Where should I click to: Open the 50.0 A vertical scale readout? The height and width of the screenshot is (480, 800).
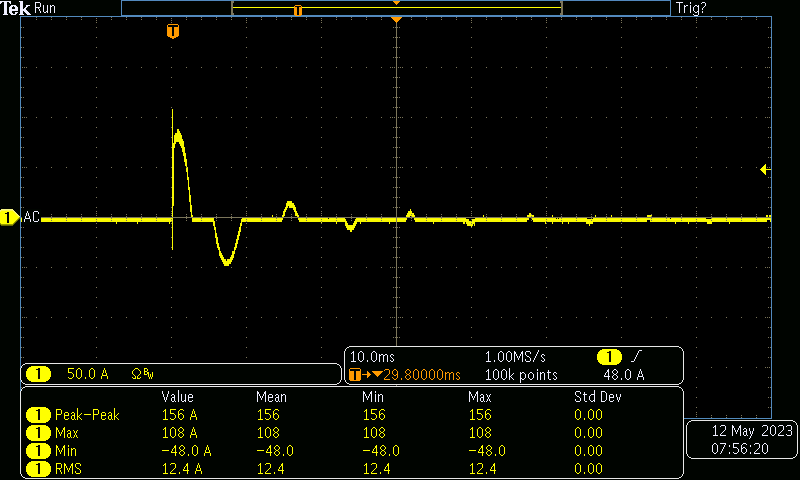click(x=88, y=374)
